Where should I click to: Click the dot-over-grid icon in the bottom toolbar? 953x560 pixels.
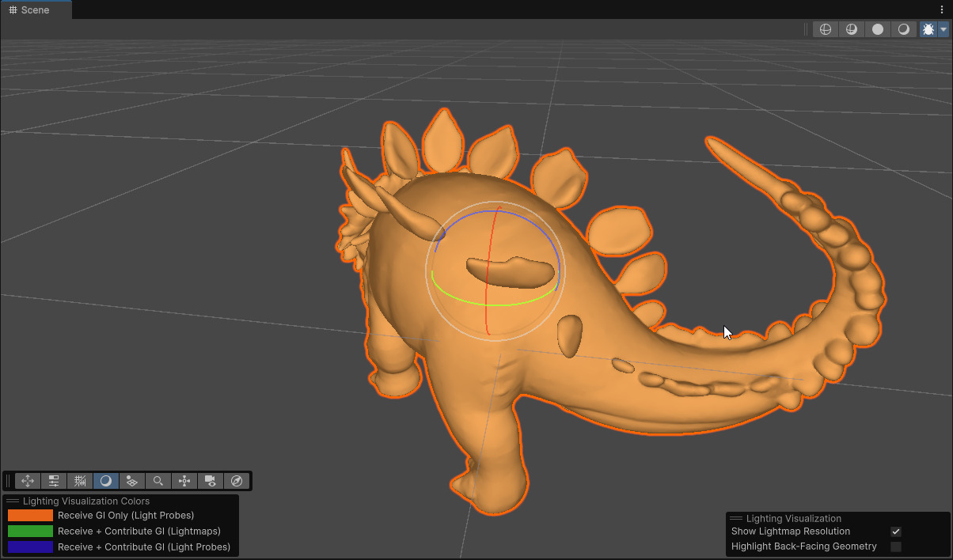pos(132,481)
